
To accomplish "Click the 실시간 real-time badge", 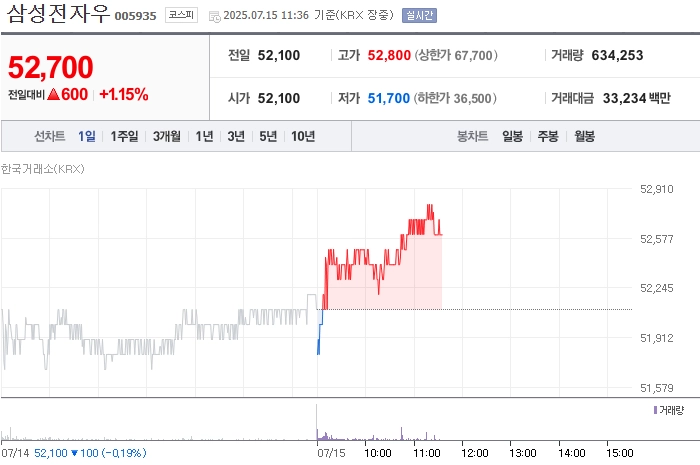I will click(420, 16).
